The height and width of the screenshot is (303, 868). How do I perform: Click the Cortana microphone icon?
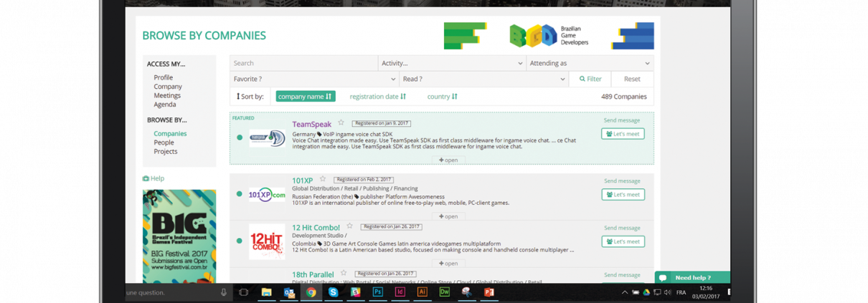(x=223, y=292)
